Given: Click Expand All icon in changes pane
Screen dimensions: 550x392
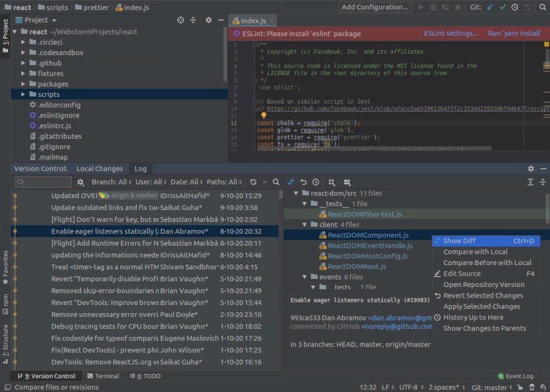Looking at the screenshot, I should click(530, 182).
